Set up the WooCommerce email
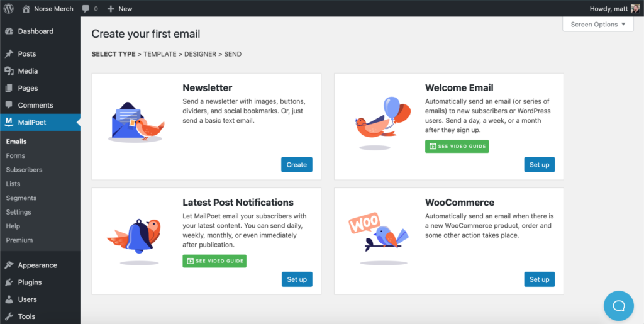The height and width of the screenshot is (324, 644). [539, 279]
